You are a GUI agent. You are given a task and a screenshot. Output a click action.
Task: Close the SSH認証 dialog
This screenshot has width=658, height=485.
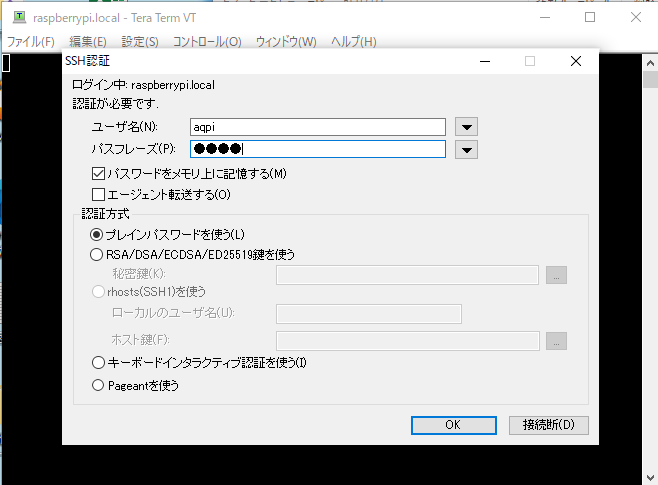click(x=576, y=61)
